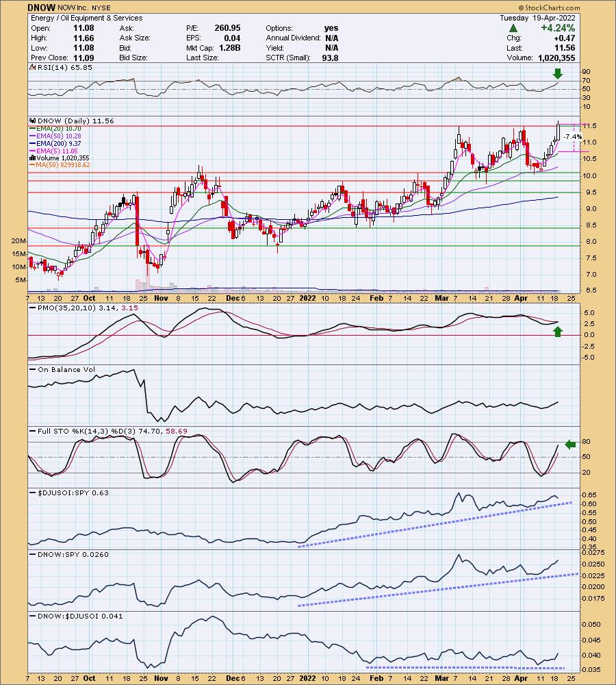Click the Open value 11.08 in header
This screenshot has height=685, width=616.
(x=84, y=28)
